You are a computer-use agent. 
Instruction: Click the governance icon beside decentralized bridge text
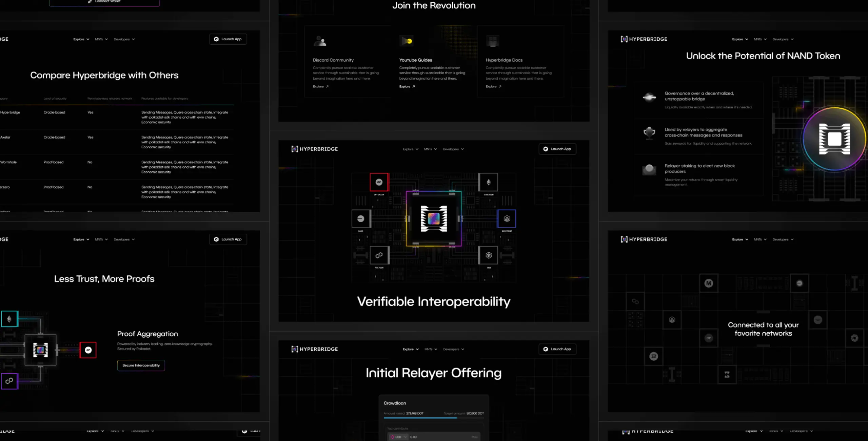point(649,97)
